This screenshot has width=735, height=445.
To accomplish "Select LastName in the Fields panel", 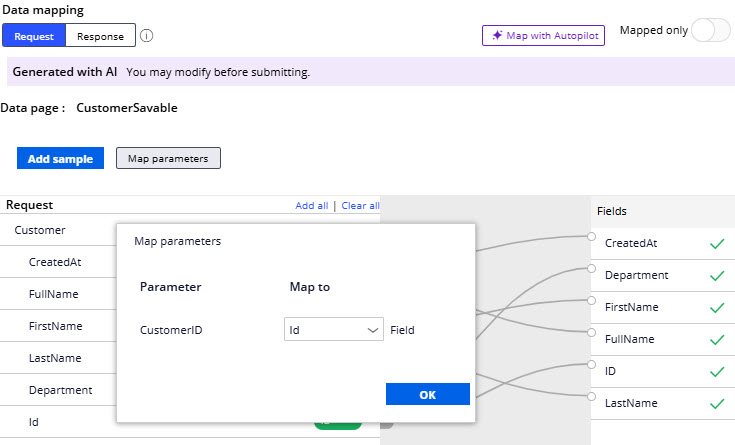I will (631, 403).
